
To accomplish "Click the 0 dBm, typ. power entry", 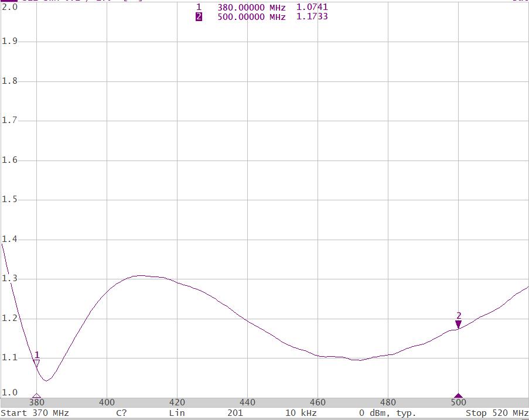I will pos(387,413).
